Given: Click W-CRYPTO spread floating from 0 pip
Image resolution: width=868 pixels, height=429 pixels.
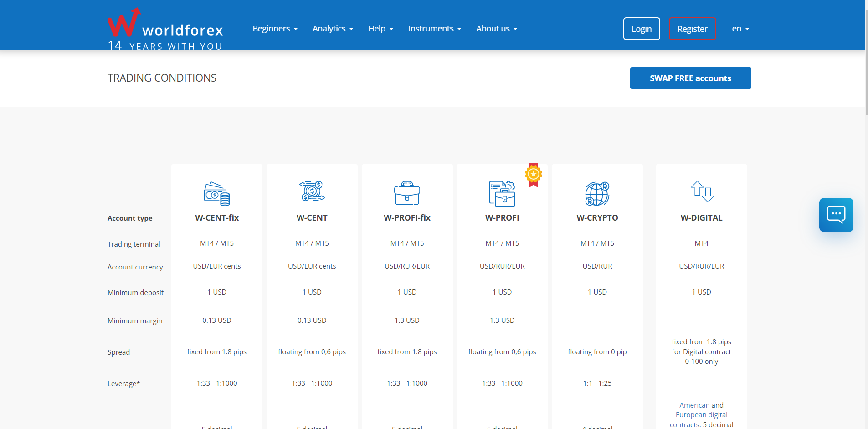Looking at the screenshot, I should [x=597, y=352].
